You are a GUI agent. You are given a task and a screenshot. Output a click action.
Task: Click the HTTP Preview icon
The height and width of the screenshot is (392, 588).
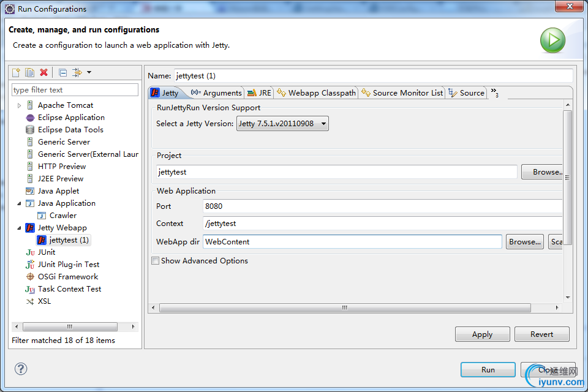(30, 167)
